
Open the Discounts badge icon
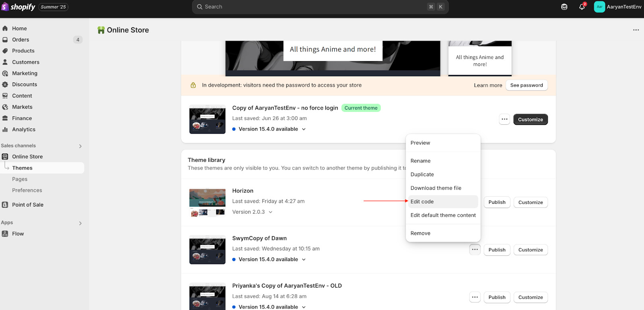pyautogui.click(x=5, y=85)
